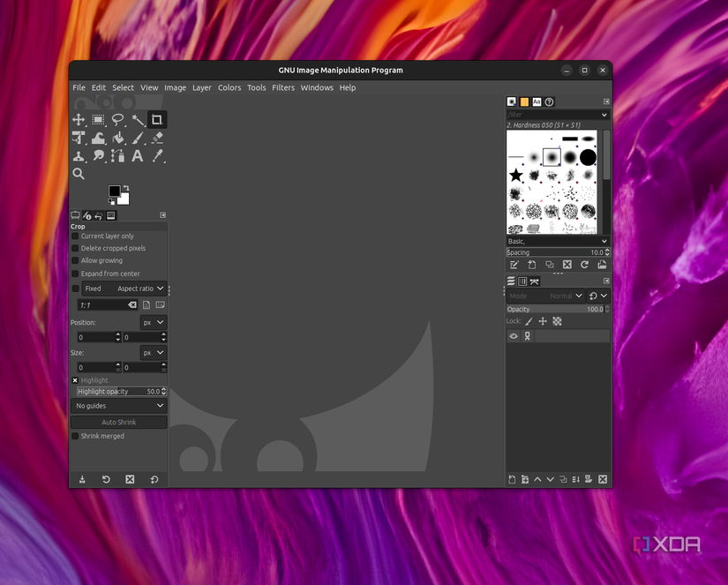Restore tool preset icon

[x=106, y=480]
